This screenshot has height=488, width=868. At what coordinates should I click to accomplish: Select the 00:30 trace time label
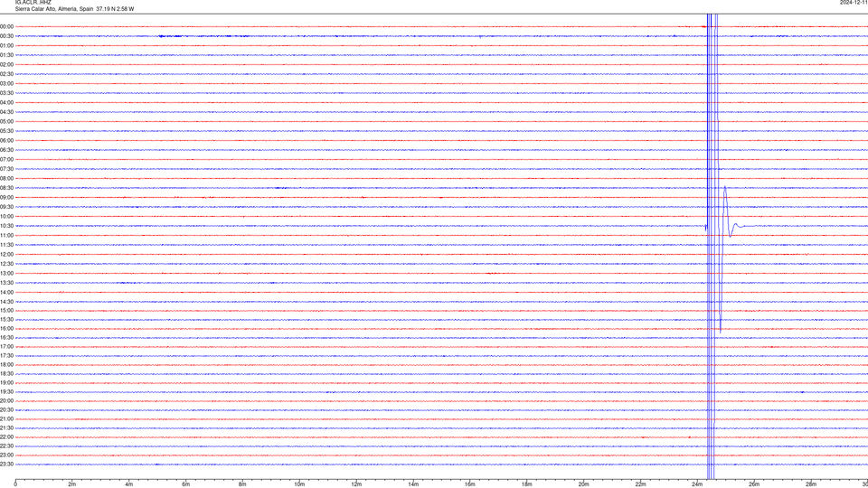[6, 36]
